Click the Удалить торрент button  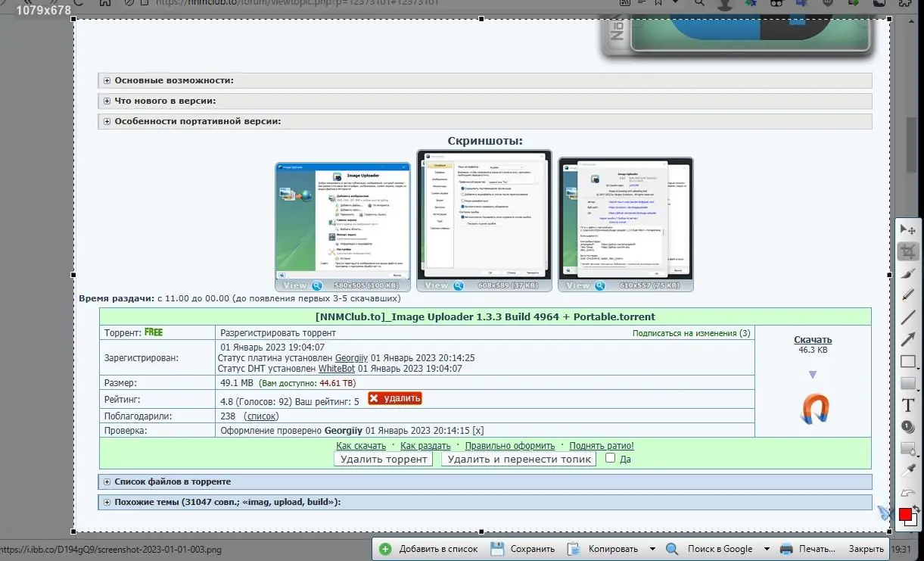click(x=384, y=459)
